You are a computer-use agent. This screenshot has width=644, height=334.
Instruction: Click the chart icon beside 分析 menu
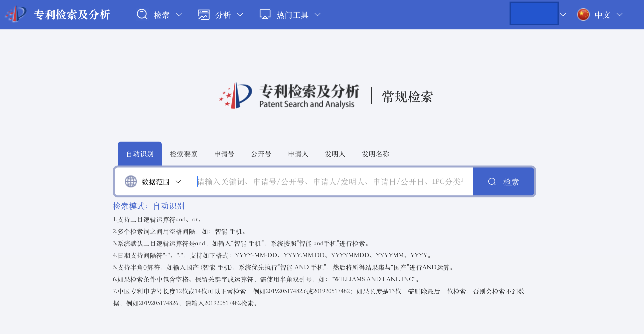click(203, 15)
